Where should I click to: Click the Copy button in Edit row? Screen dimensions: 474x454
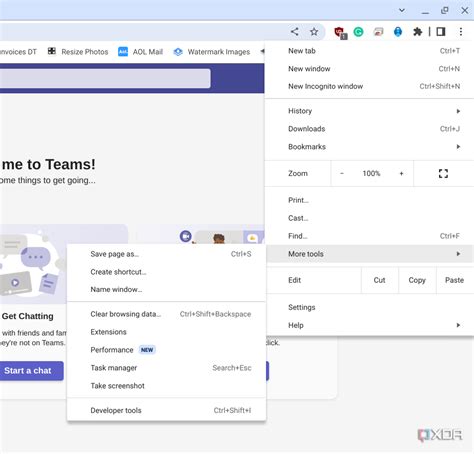coord(417,280)
